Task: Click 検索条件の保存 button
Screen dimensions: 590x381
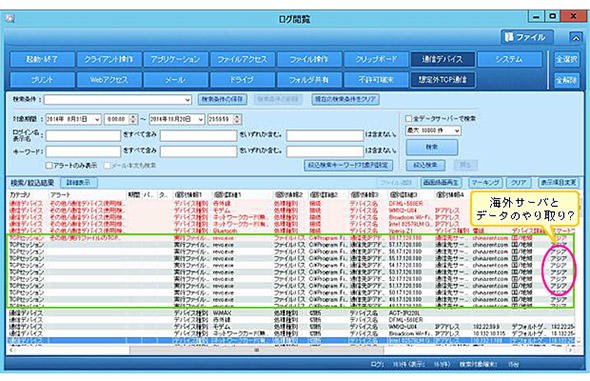Action: click(222, 99)
